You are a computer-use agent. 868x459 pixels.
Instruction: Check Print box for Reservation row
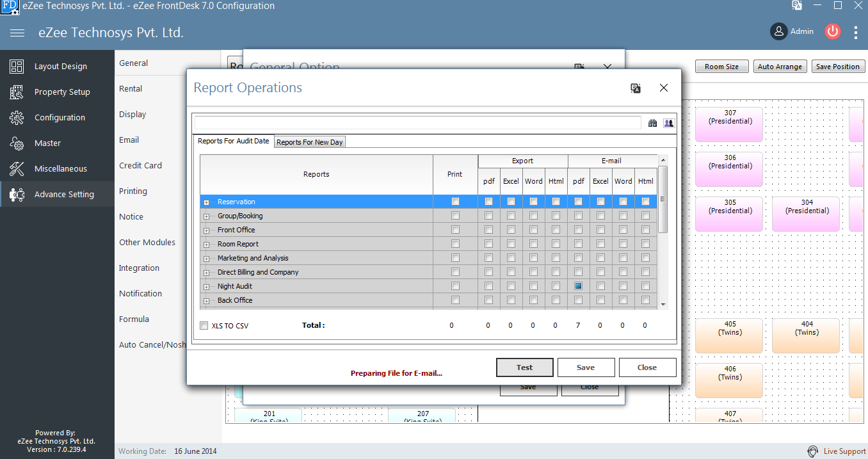pos(455,202)
